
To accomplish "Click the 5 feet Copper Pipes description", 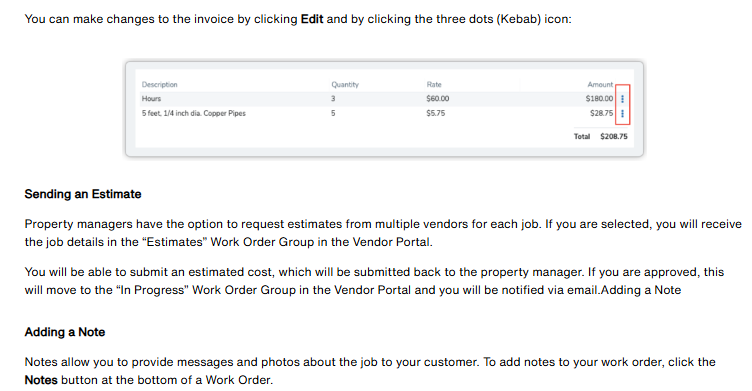I will tap(193, 113).
